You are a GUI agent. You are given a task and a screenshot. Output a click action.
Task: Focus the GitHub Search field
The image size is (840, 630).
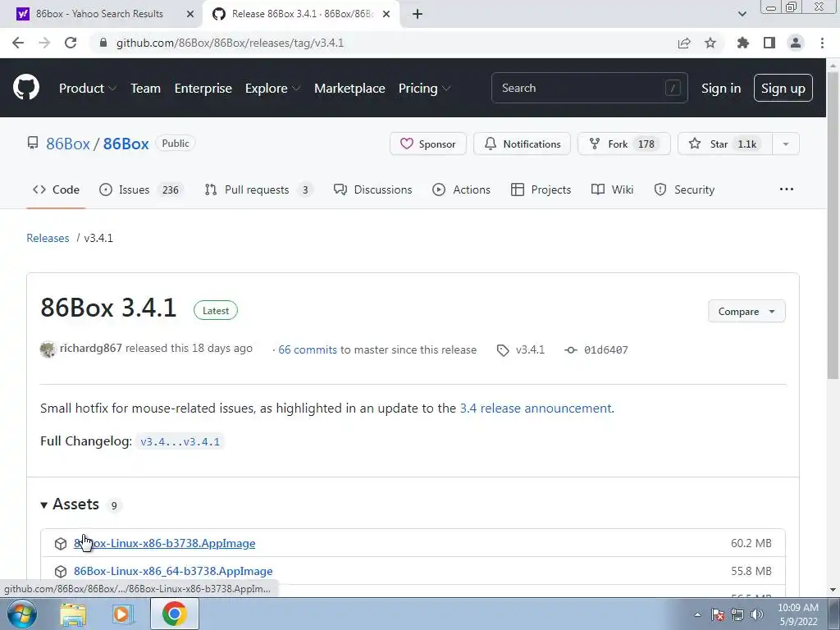(589, 88)
